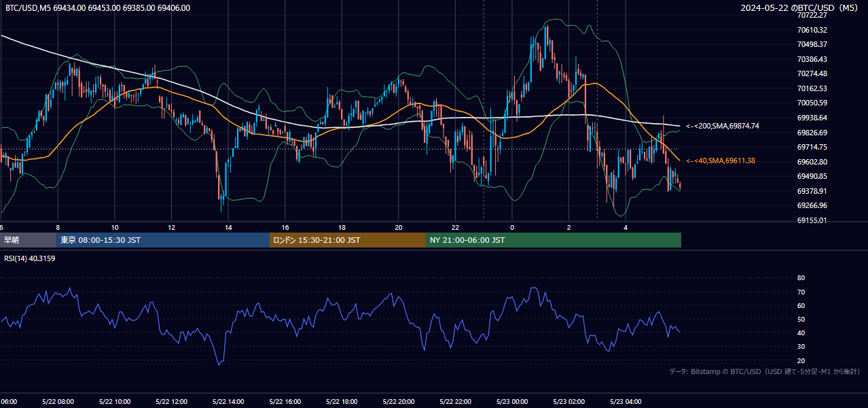Click RSI scale level 70

point(801,292)
